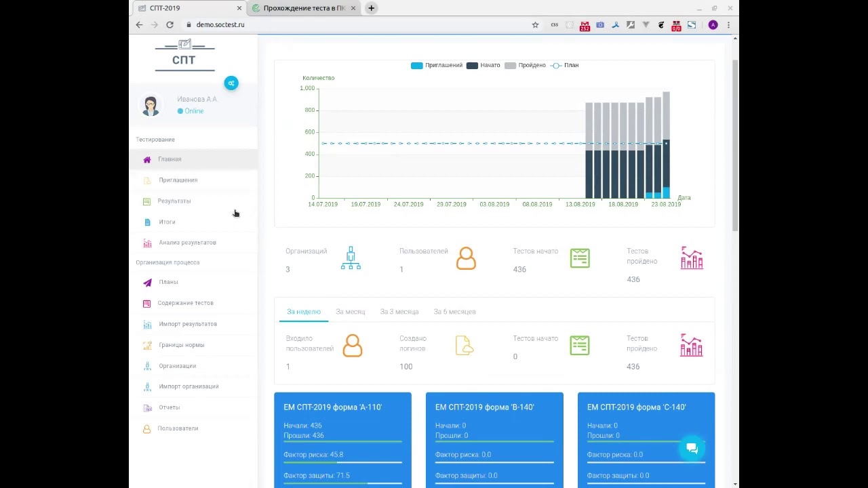
Task: Toggle the Пройдено legend series
Action: [x=525, y=65]
